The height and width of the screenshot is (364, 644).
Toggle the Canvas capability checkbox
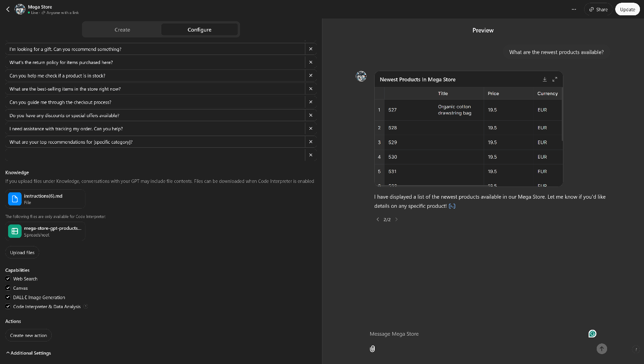[x=8, y=288]
